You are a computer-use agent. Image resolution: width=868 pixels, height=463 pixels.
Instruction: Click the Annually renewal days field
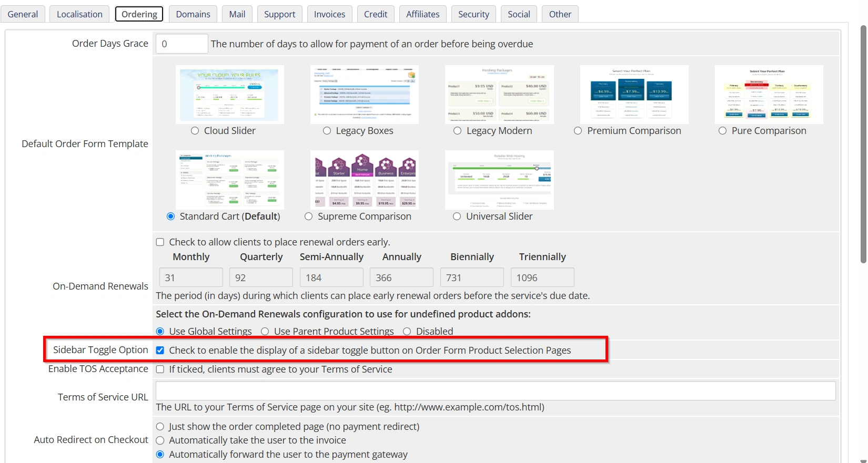pos(402,277)
